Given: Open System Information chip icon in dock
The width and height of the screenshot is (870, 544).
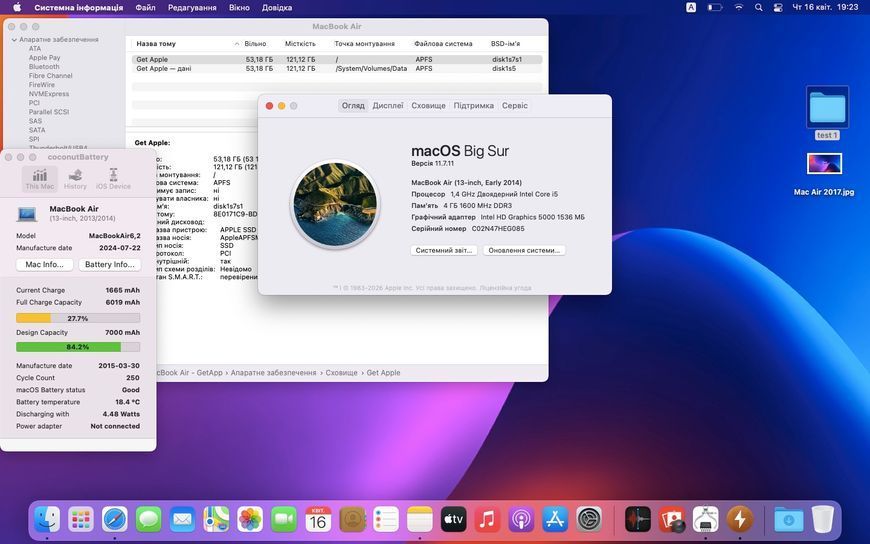Looking at the screenshot, I should pos(706,520).
